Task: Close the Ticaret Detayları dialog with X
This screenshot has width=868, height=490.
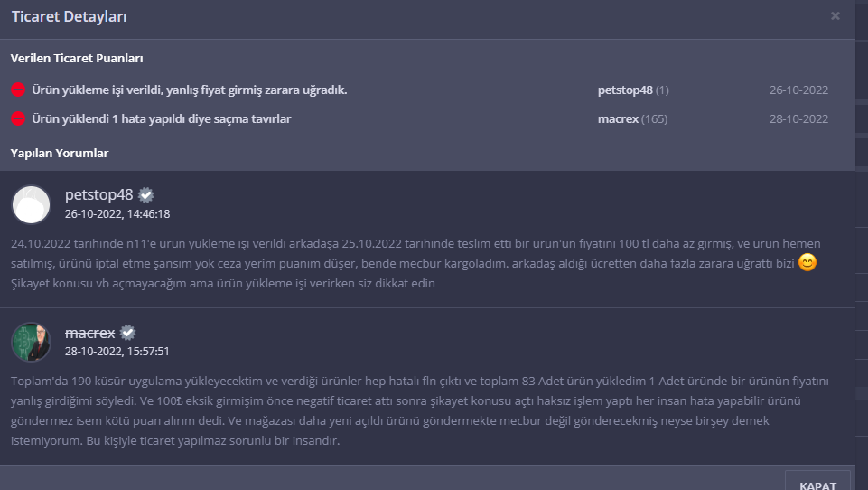Action: [835, 16]
